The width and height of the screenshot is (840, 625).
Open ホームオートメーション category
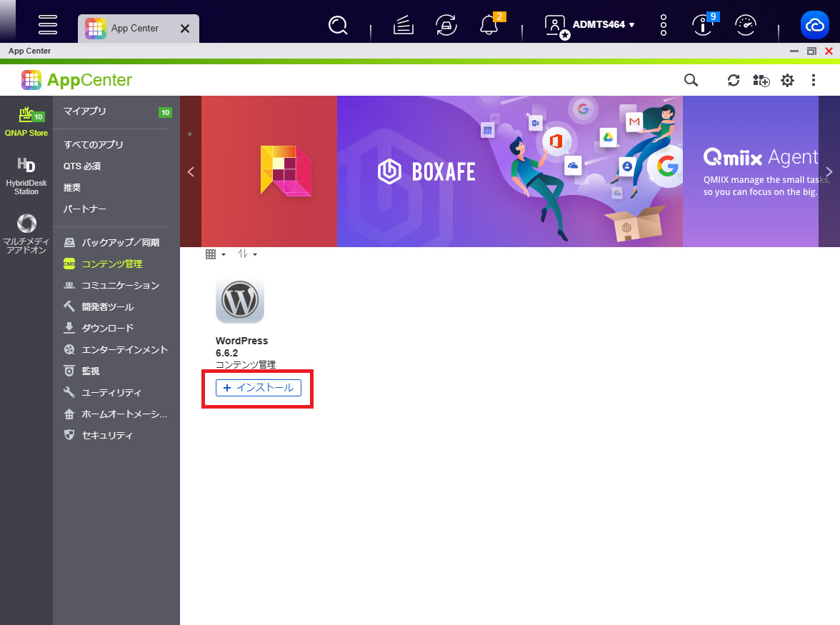click(116, 414)
